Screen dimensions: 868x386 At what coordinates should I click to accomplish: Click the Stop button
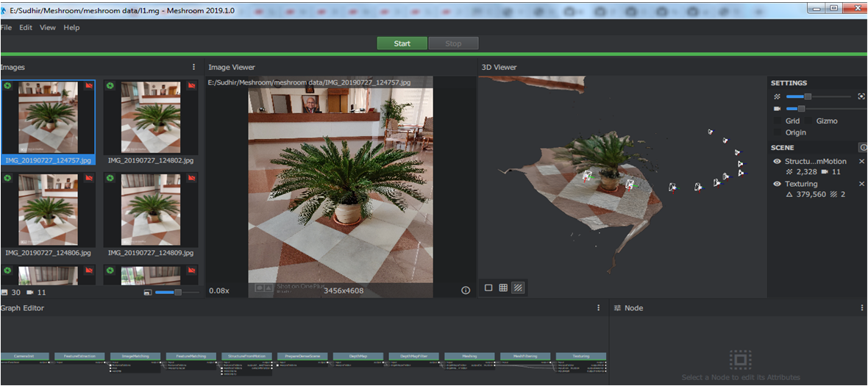pos(453,43)
